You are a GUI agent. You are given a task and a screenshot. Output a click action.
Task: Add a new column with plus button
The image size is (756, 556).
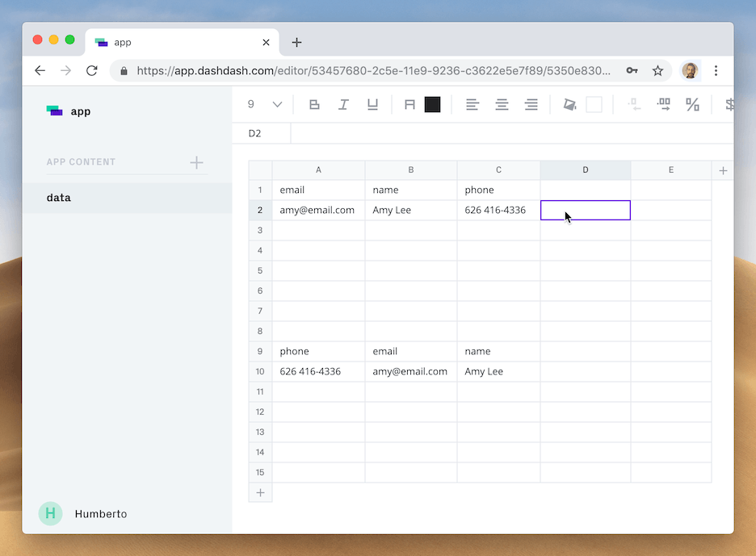point(723,170)
